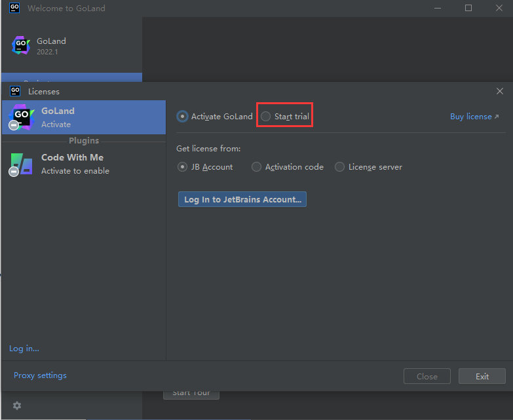Click the disabled Close button

click(427, 376)
